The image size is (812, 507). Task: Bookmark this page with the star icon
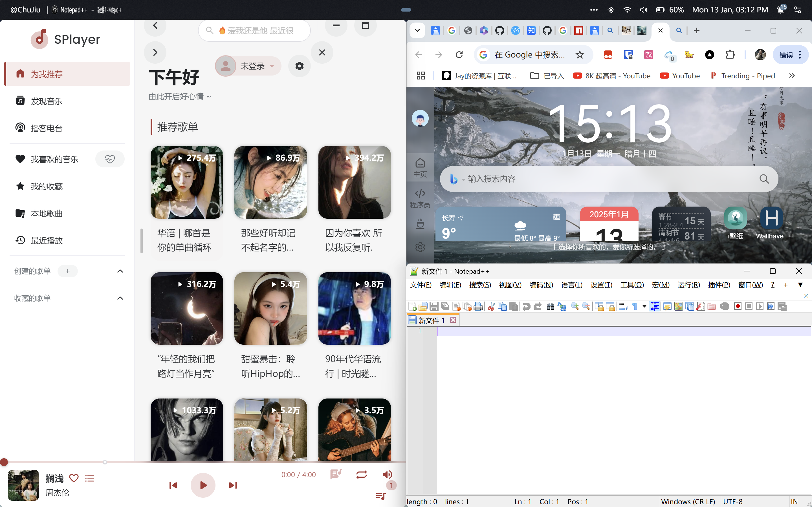pyautogui.click(x=580, y=55)
